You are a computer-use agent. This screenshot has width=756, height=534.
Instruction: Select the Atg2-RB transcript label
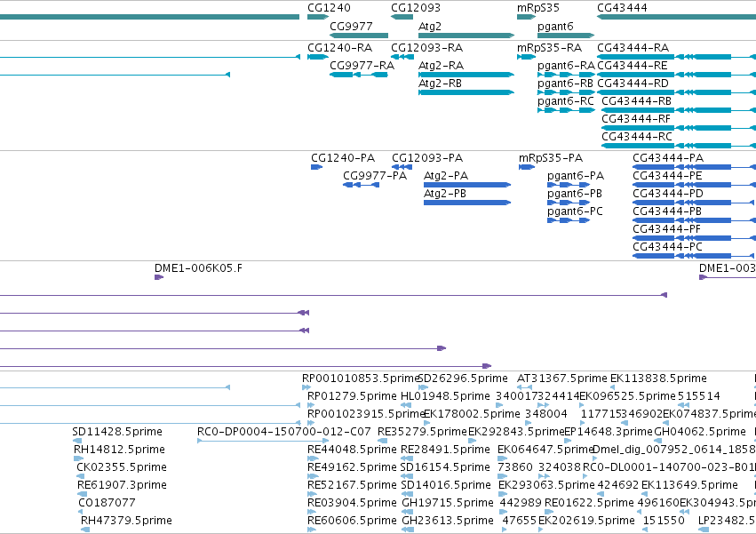440,84
